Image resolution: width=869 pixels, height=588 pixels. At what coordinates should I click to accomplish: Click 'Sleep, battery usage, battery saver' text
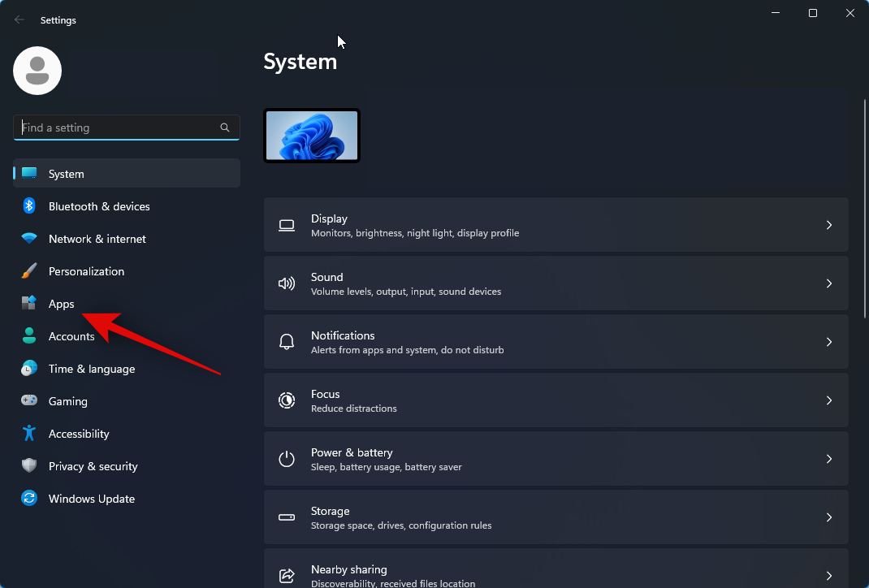click(387, 467)
